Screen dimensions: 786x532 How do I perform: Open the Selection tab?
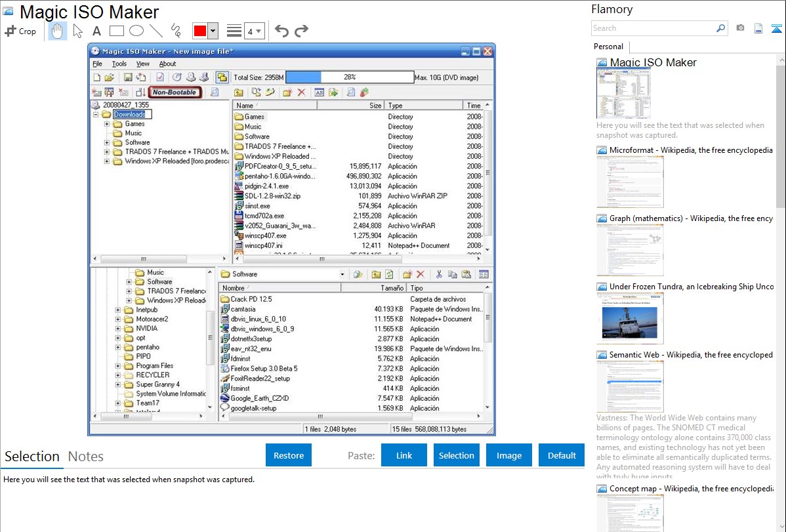(x=32, y=457)
